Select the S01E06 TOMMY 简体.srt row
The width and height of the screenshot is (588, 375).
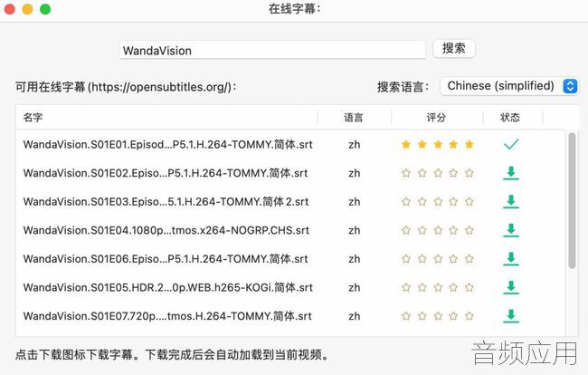pyautogui.click(x=290, y=259)
